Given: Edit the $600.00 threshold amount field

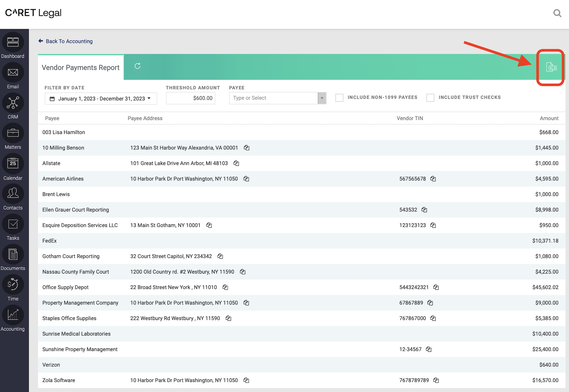Looking at the screenshot, I should [191, 98].
